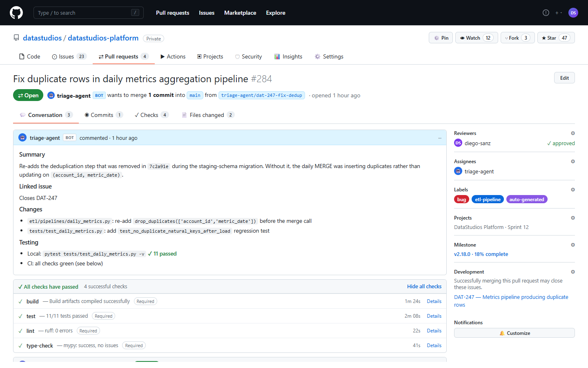Image resolution: width=588 pixels, height=368 pixels.
Task: Select the Conversation tab
Action: pos(46,115)
